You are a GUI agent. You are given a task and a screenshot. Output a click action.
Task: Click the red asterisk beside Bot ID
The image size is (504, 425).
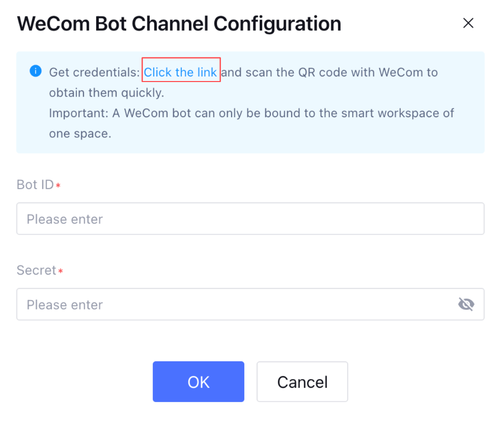point(58,185)
